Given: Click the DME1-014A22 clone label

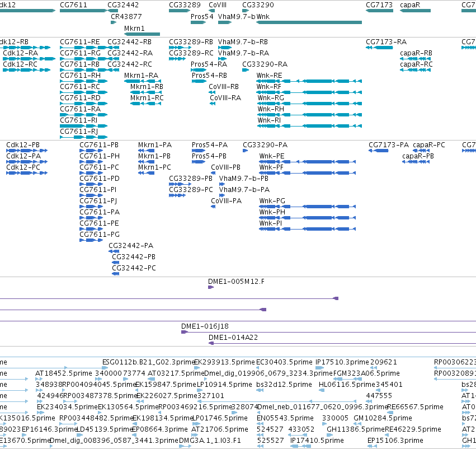Looking at the screenshot, I should [x=233, y=338].
